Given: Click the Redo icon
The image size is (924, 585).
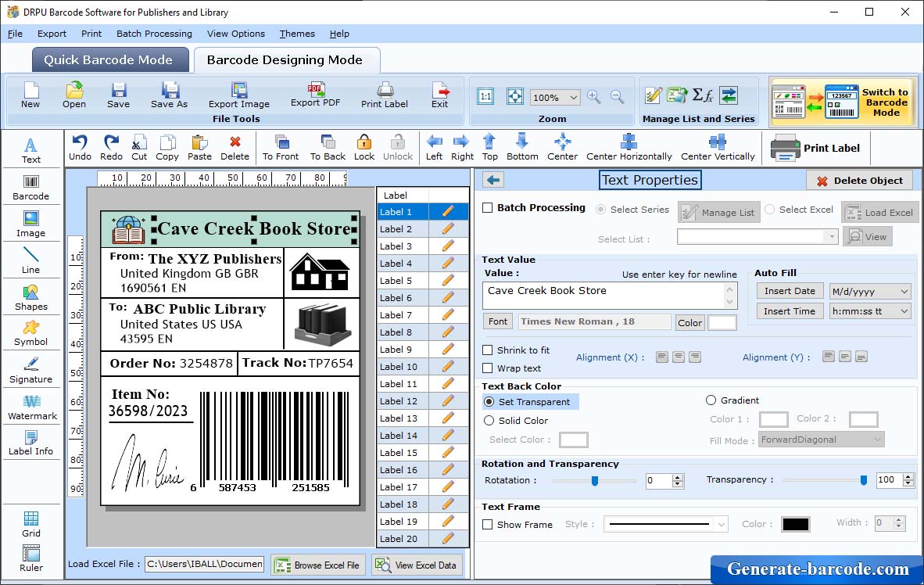Looking at the screenshot, I should pyautogui.click(x=111, y=148).
